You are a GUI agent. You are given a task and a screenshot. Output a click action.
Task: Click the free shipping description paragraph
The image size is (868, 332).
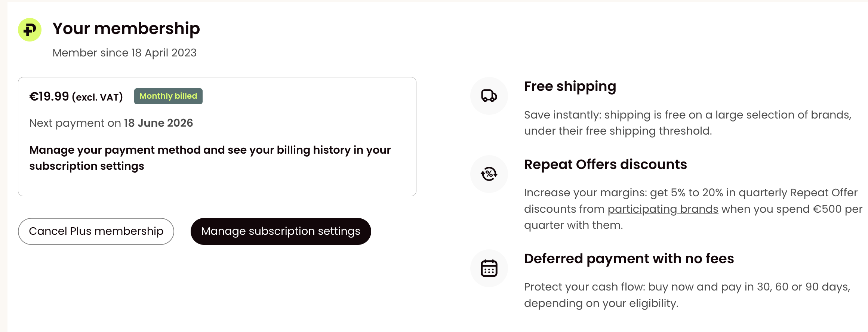coord(688,123)
